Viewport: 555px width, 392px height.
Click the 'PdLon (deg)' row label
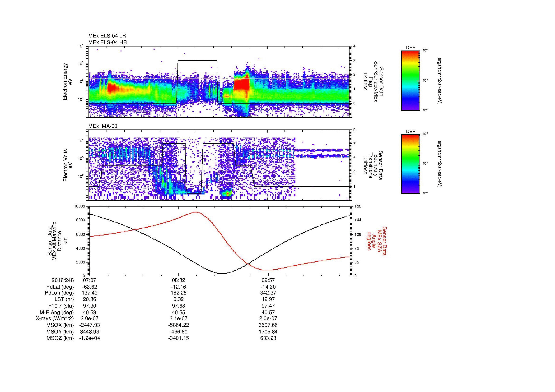pyautogui.click(x=60, y=293)
